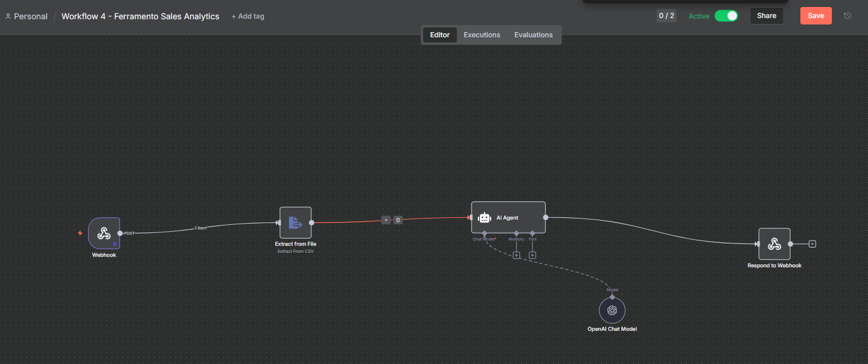Click the 'Extract From CSV' subtitle

click(x=296, y=251)
